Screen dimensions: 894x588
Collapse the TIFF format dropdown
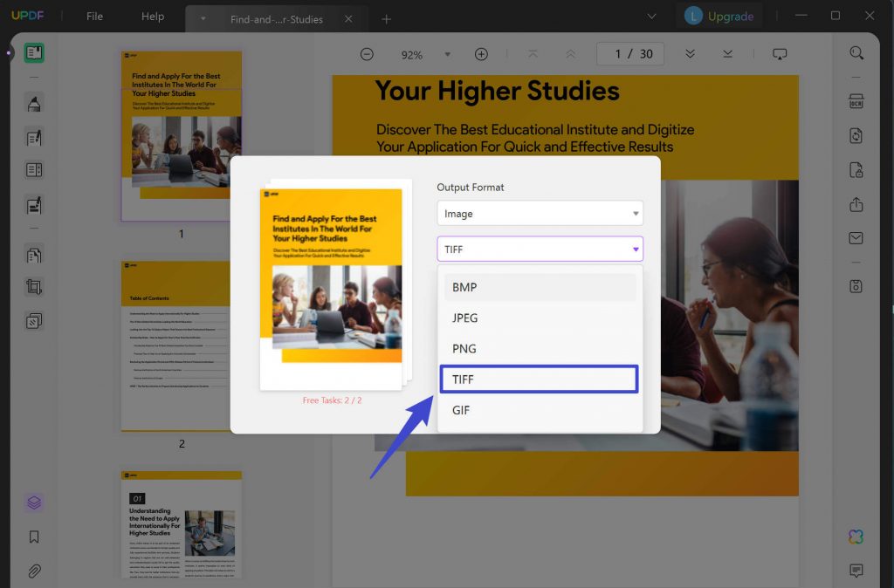(x=540, y=249)
